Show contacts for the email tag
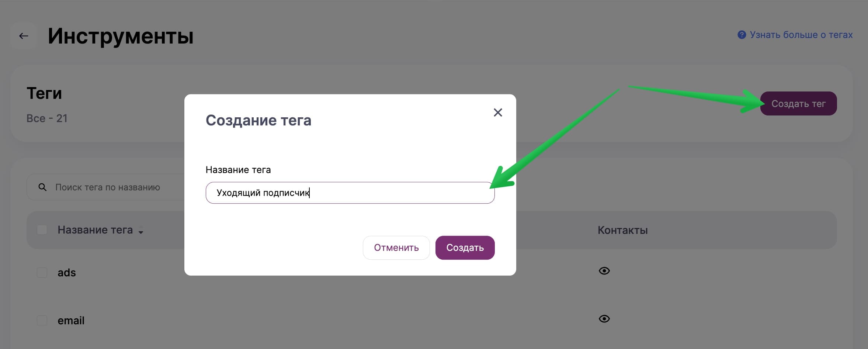Screen dimensions: 868x349 (604, 319)
